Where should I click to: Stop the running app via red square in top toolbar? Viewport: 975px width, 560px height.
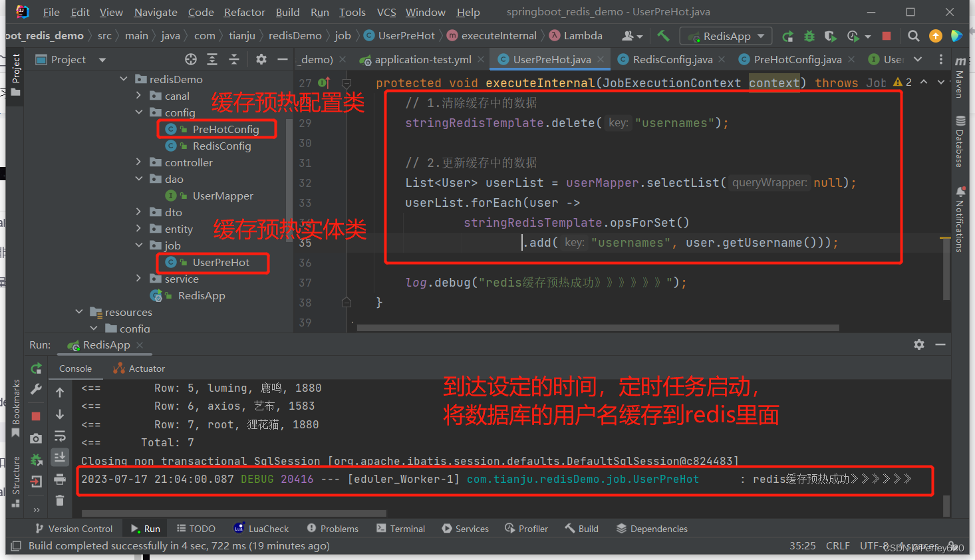pos(887,36)
